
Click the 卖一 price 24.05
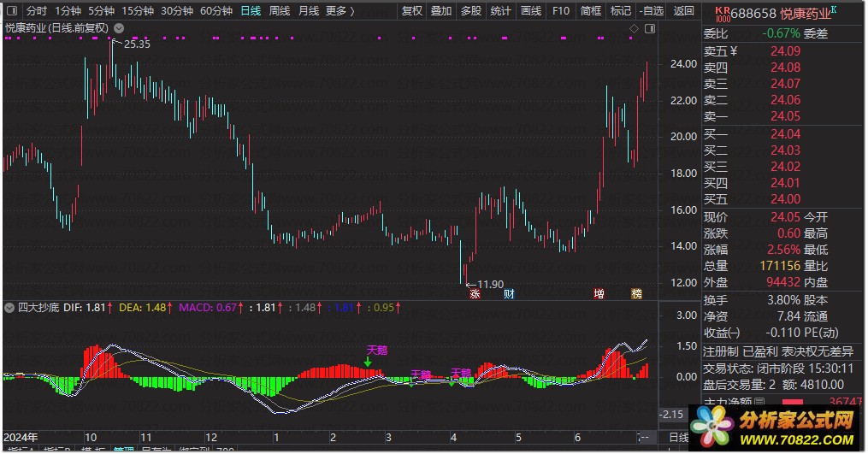click(x=786, y=116)
